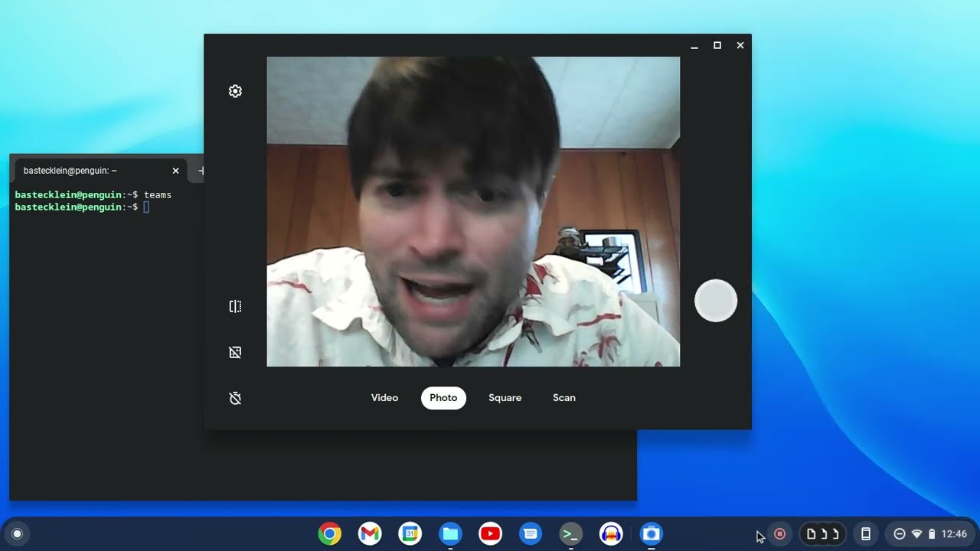Viewport: 980px width, 551px height.
Task: Close the bastecklein@penguin terminal tab
Action: coord(175,171)
